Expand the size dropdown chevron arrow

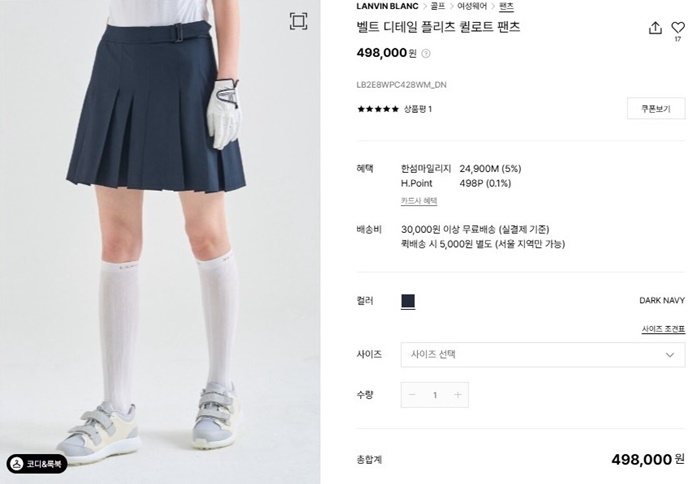(x=670, y=355)
